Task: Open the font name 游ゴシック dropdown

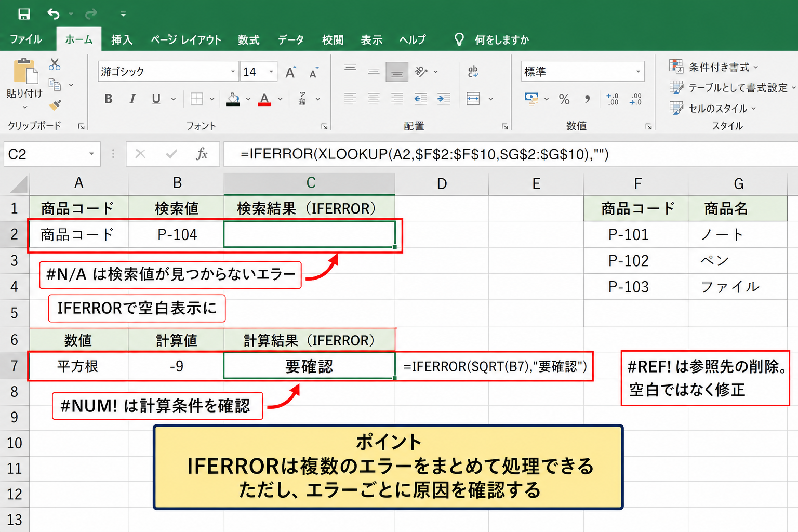Action: click(233, 72)
